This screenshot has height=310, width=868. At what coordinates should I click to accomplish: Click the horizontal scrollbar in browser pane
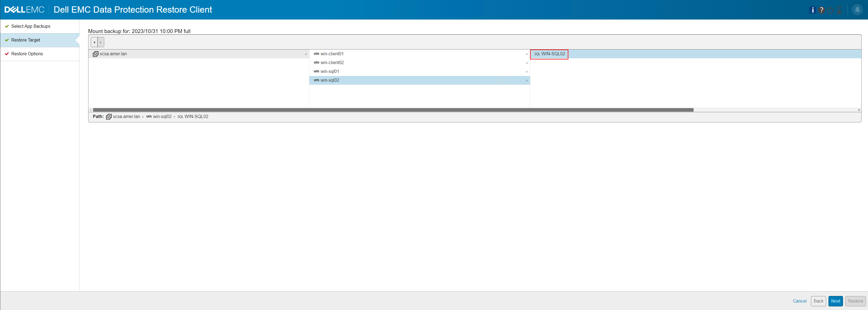(393, 110)
